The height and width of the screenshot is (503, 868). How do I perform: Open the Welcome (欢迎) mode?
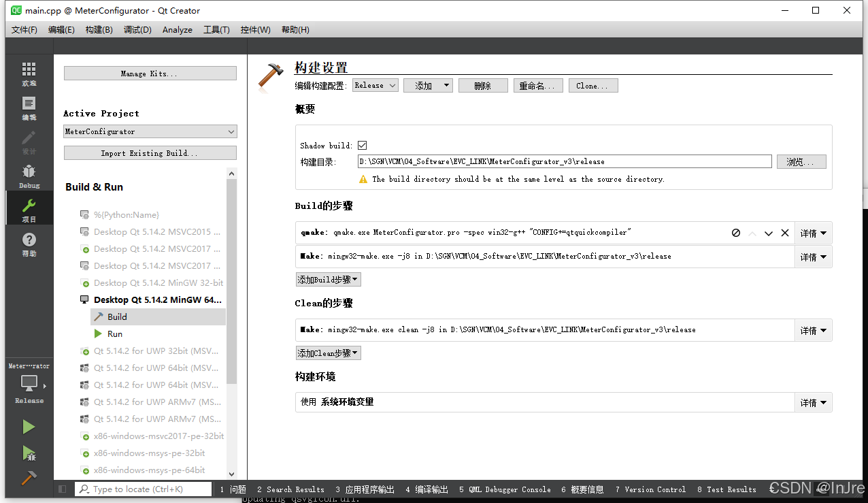(29, 74)
